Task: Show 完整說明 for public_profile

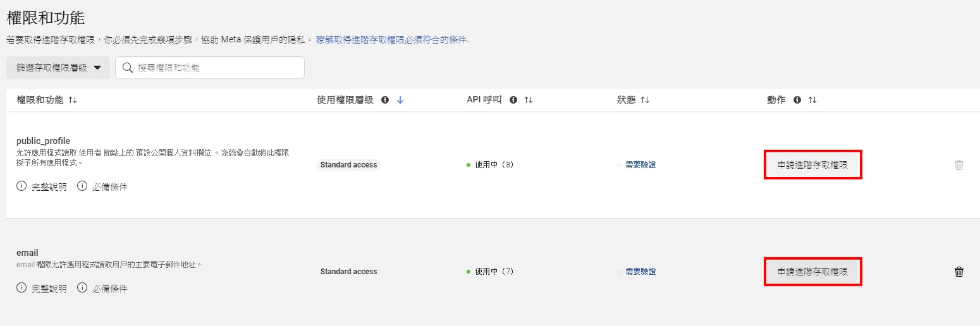Action: click(42, 187)
